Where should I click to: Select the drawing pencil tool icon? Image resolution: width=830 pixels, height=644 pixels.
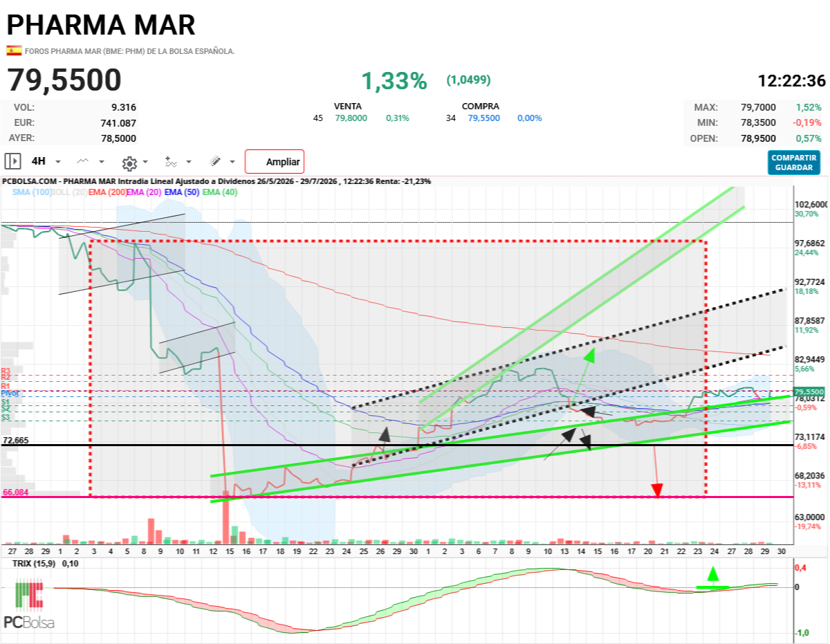pos(215,161)
